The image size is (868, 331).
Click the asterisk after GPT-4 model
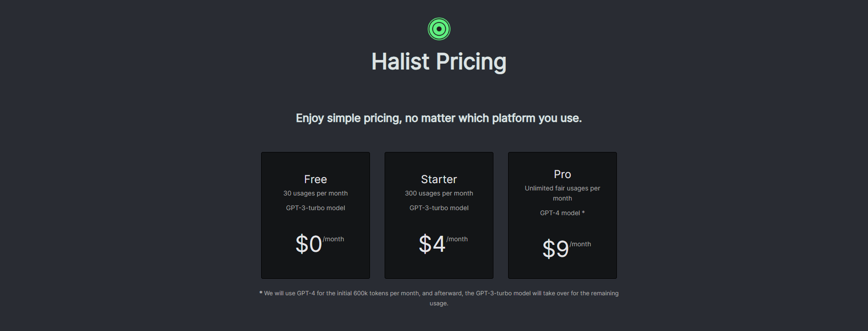tap(583, 212)
